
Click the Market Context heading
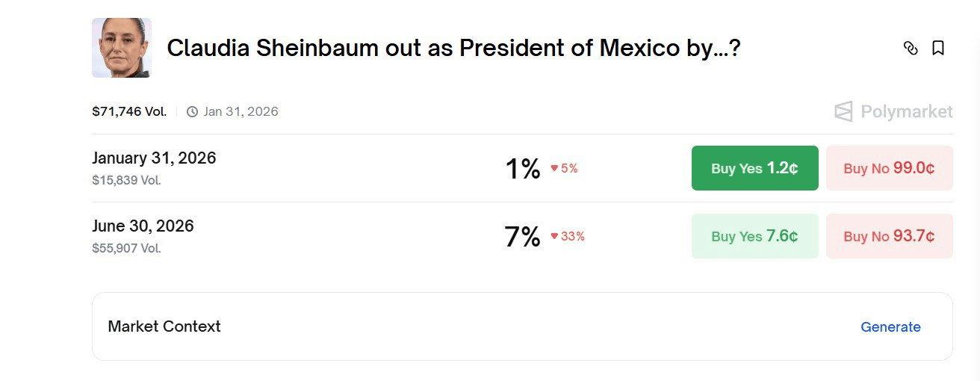click(164, 326)
